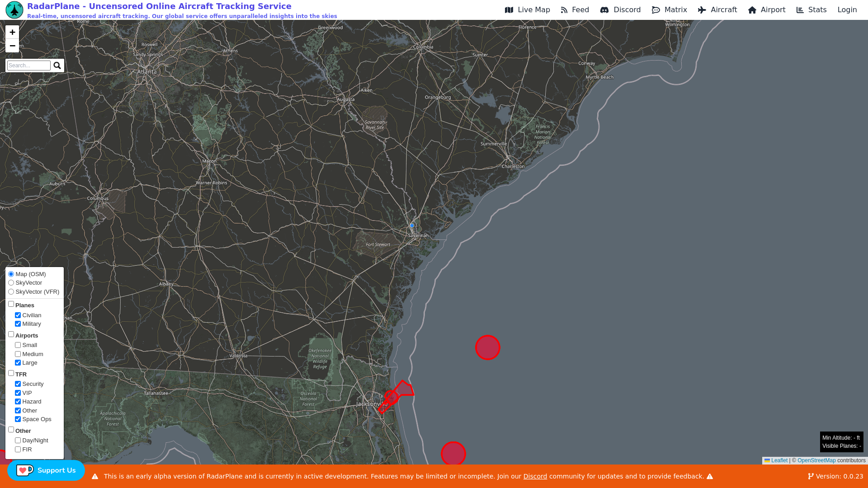Click the RadarPlane aircraft logo

point(14,10)
